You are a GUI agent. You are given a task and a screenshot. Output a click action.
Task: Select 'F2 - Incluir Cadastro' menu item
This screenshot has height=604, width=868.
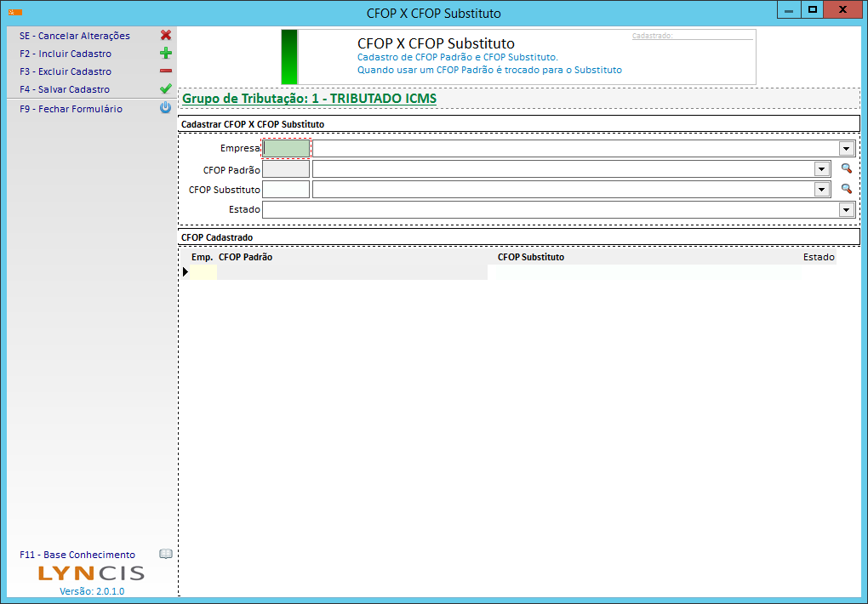point(66,54)
